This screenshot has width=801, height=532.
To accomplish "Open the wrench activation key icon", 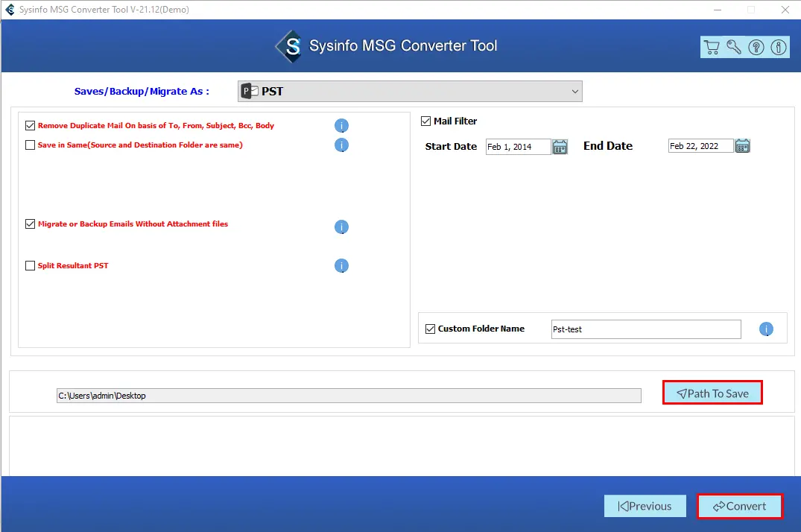I will [734, 48].
